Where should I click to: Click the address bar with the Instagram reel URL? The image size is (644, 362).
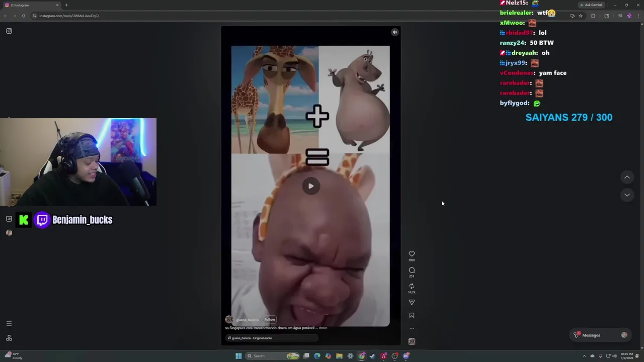click(302, 16)
